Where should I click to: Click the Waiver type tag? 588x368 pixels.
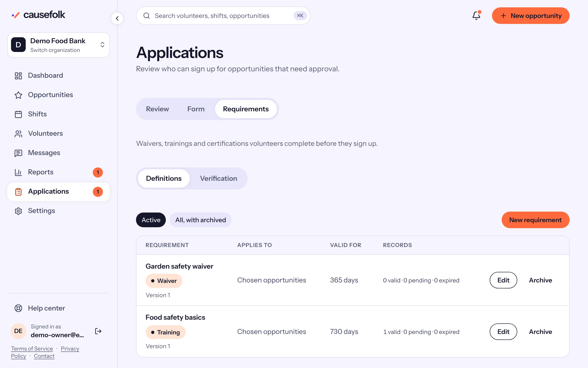pyautogui.click(x=164, y=281)
